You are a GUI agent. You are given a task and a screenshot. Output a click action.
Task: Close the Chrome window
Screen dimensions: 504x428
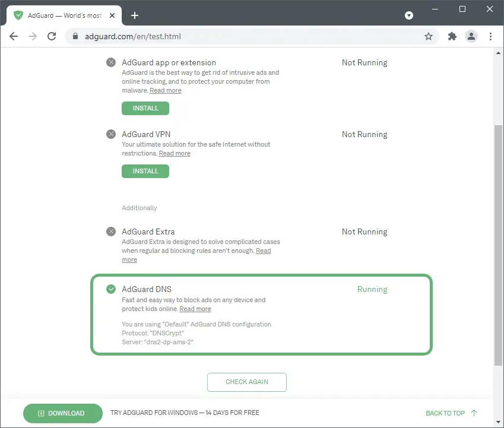(x=490, y=9)
